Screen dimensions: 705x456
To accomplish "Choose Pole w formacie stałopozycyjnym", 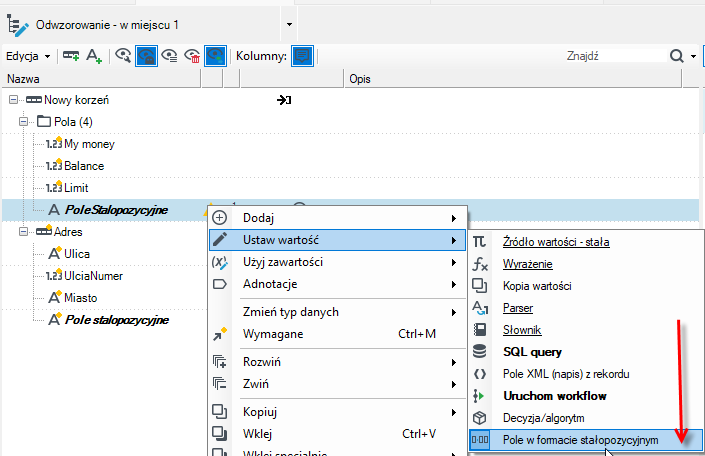I will [x=586, y=440].
